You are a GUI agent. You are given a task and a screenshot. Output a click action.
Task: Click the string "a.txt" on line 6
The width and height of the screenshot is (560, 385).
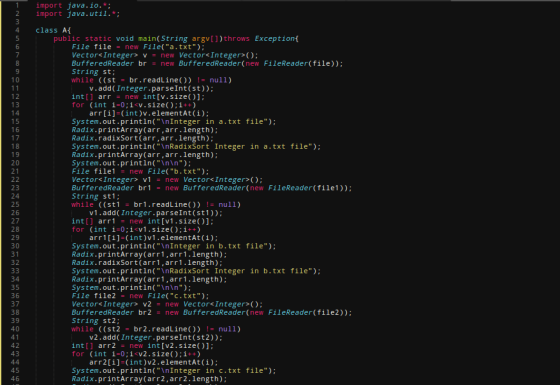pos(181,47)
